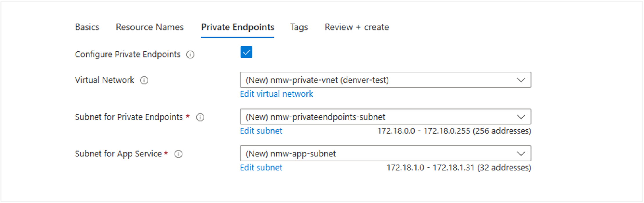This screenshot has width=644, height=203.
Task: Click info icon beside Virtual Network label
Action: point(144,80)
